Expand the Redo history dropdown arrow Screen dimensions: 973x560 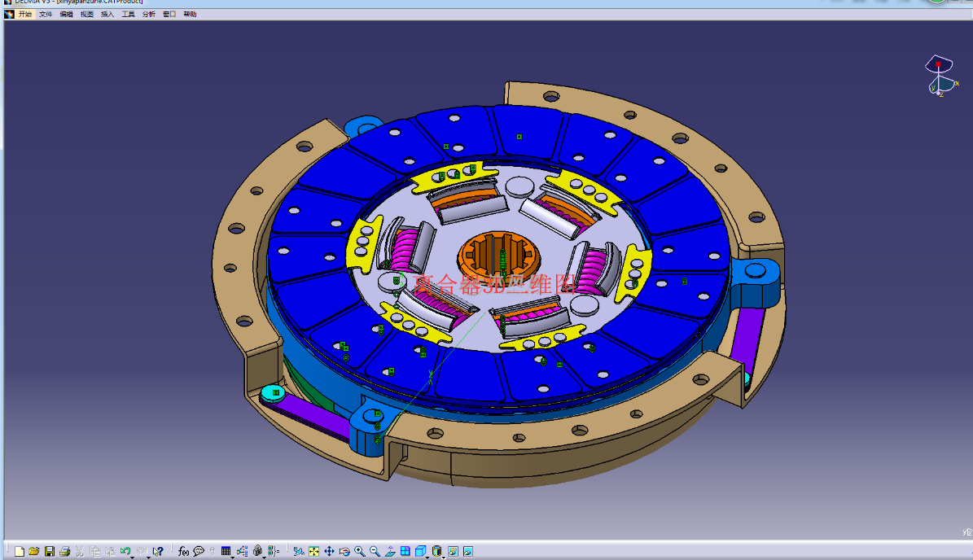[148, 557]
